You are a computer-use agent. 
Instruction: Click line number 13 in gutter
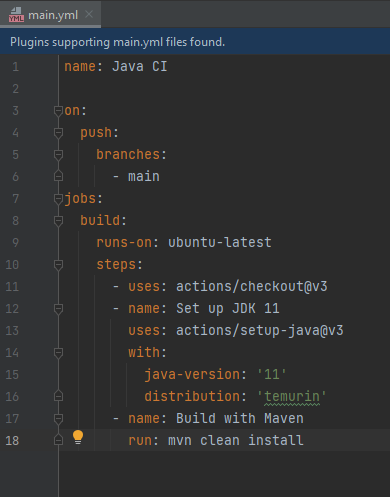[x=12, y=331]
